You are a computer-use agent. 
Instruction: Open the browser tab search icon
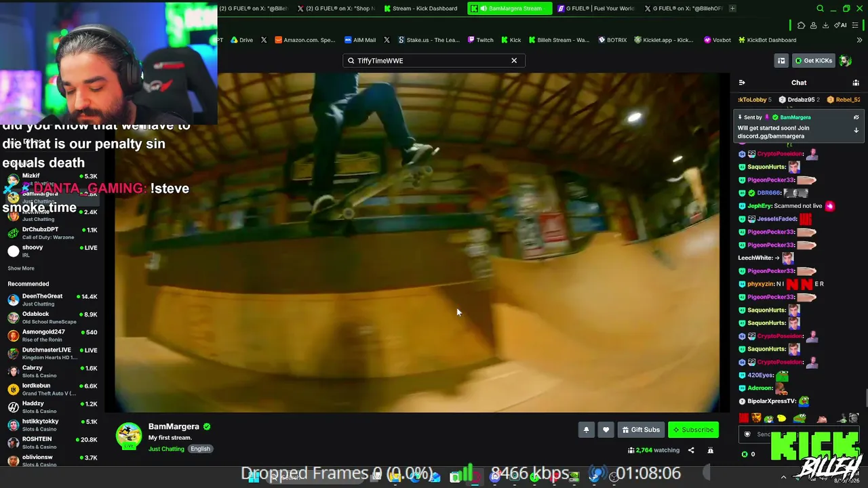pyautogui.click(x=820, y=9)
